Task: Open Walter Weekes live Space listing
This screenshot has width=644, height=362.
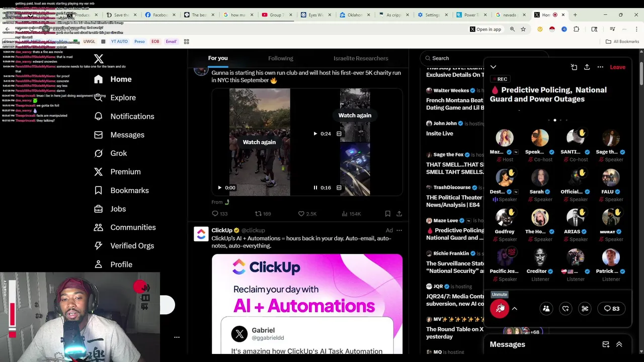Action: [455, 100]
